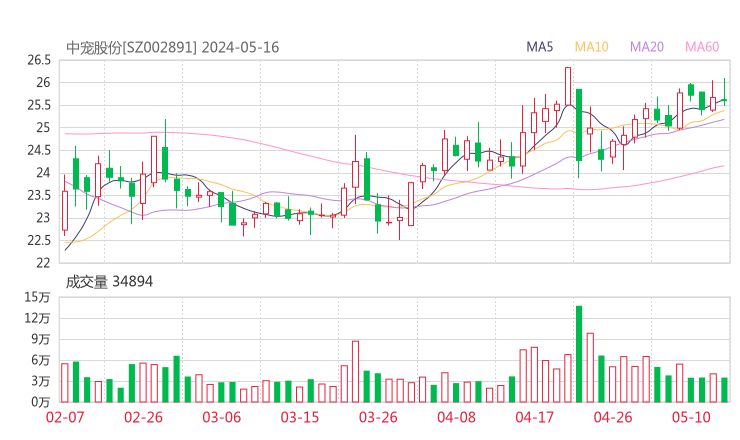Click the 03-15 date axis label

tap(300, 417)
